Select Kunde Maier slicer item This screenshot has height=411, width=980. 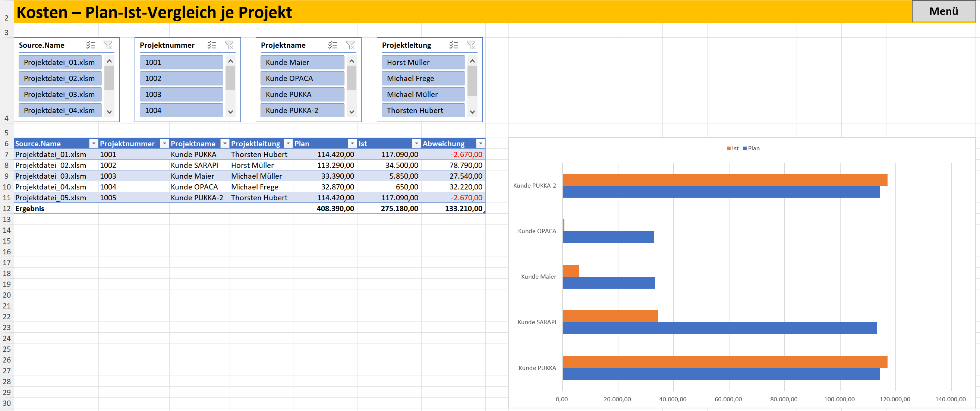click(x=302, y=62)
